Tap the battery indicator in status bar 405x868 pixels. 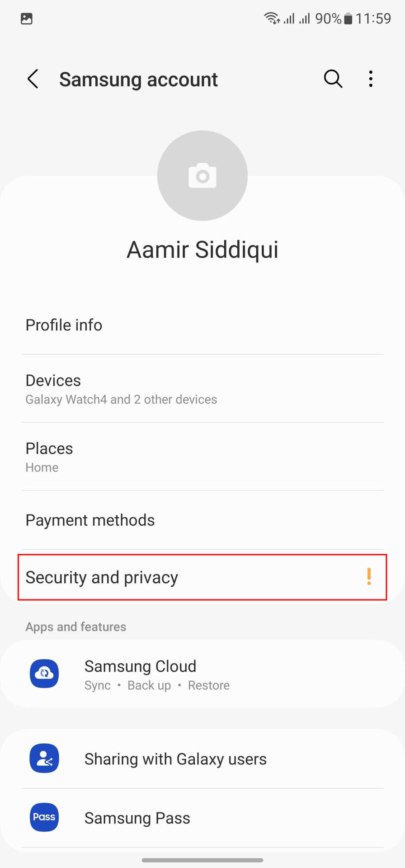(348, 19)
